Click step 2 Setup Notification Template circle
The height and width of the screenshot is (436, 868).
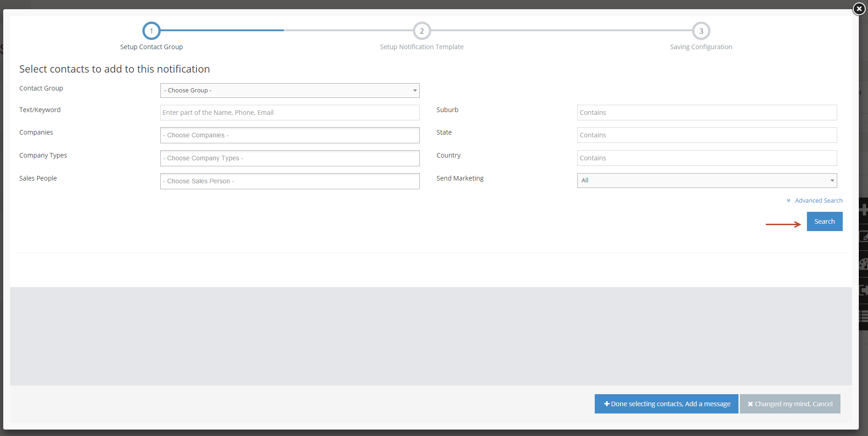tap(422, 31)
